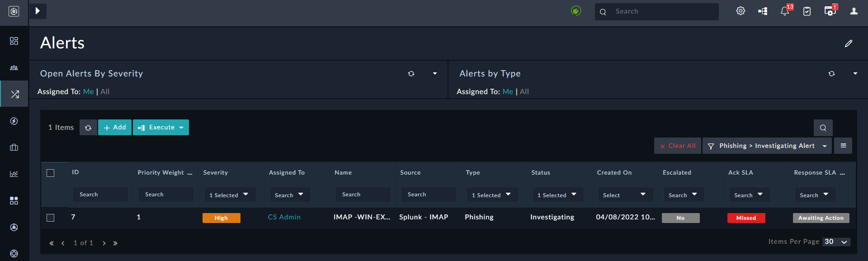Check the select-all header checkbox
This screenshot has width=868, height=261.
pyautogui.click(x=51, y=173)
